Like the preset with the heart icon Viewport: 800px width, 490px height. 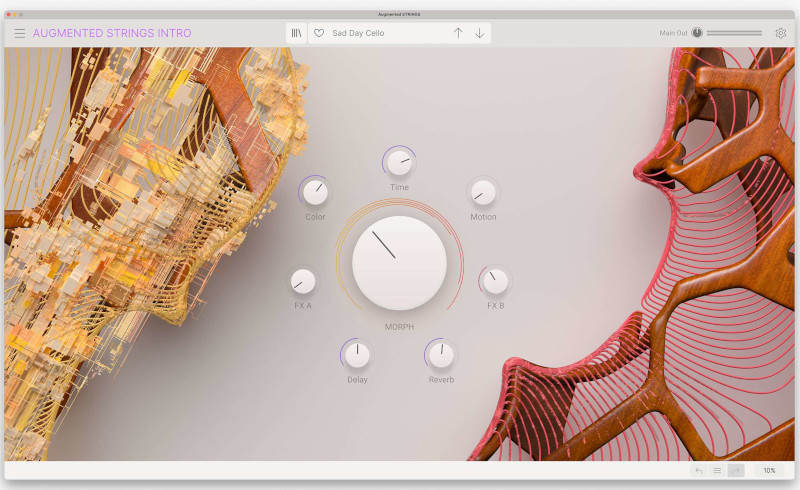point(319,33)
